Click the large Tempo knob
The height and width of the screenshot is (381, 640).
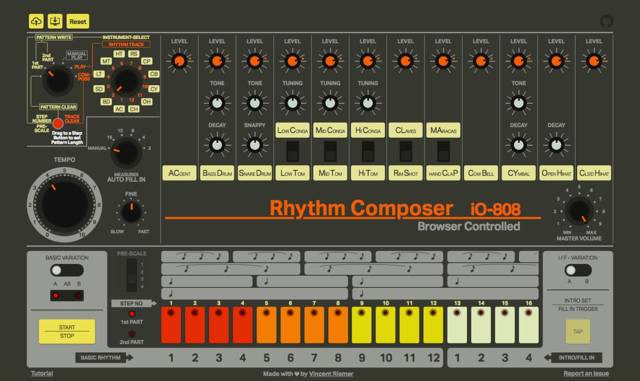pos(64,205)
